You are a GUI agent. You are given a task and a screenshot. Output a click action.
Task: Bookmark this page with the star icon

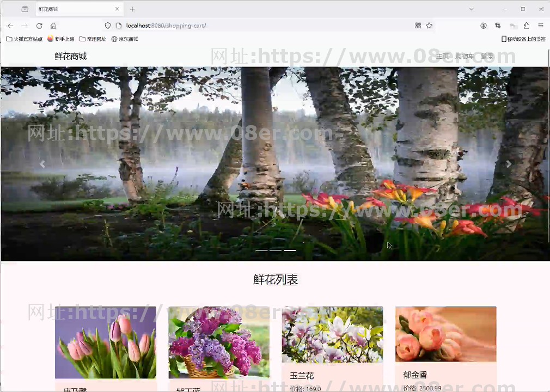(x=429, y=26)
